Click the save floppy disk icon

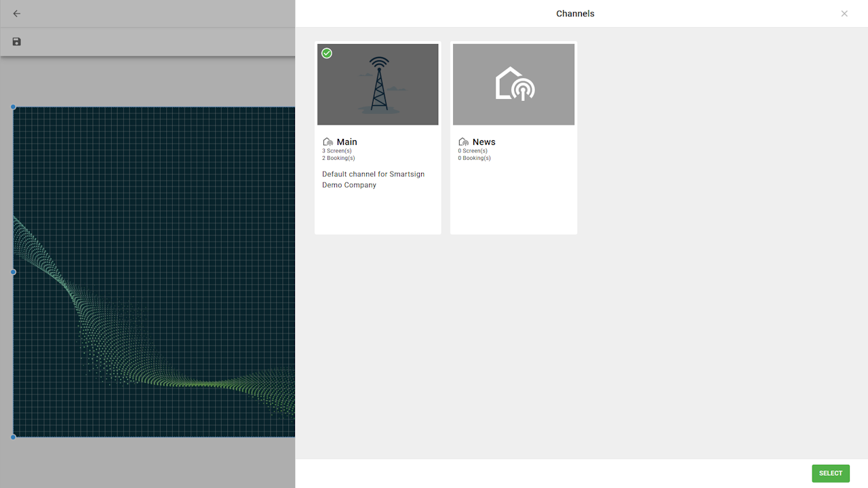point(17,42)
